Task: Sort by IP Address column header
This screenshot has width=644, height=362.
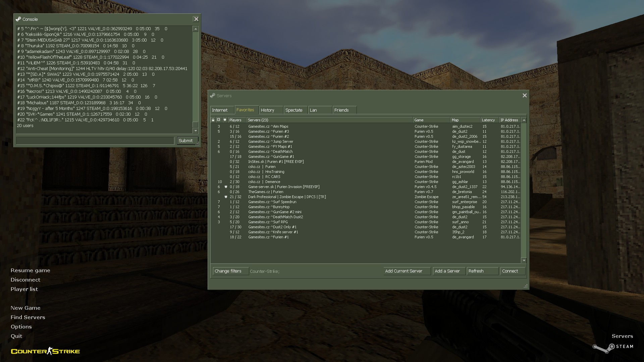Action: click(510, 120)
